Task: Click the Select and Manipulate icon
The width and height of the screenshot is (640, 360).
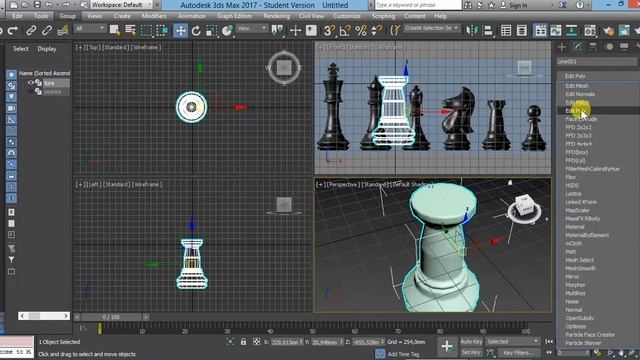Action: tap(295, 31)
